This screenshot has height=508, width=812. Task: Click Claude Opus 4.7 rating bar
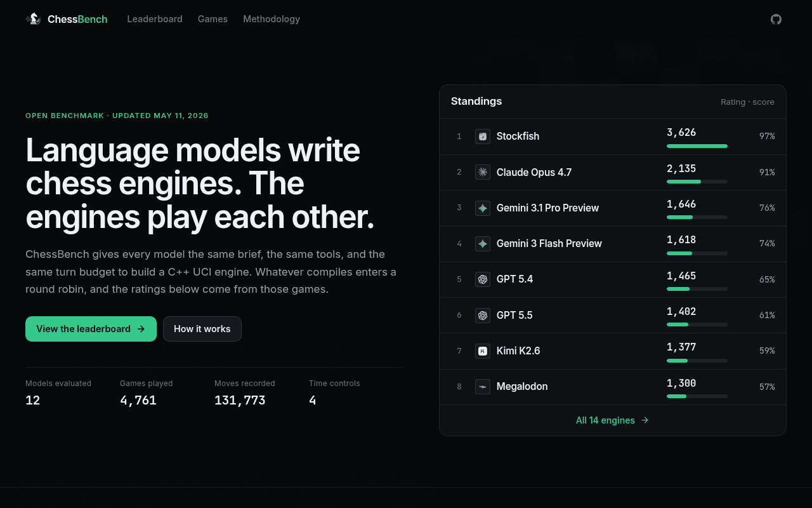[697, 182]
